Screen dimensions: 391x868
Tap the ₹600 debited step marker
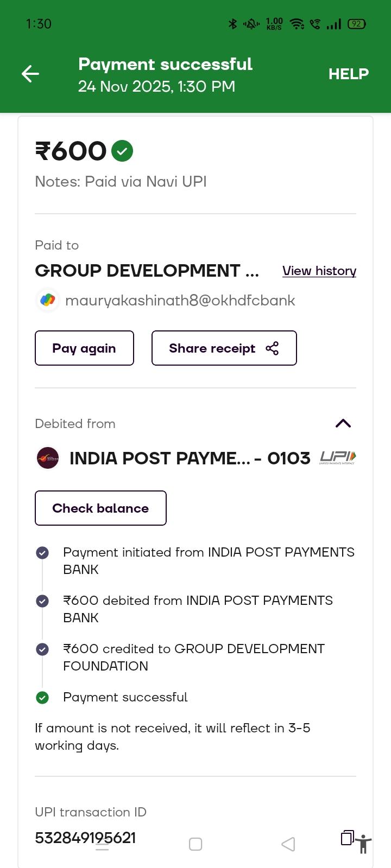click(42, 601)
